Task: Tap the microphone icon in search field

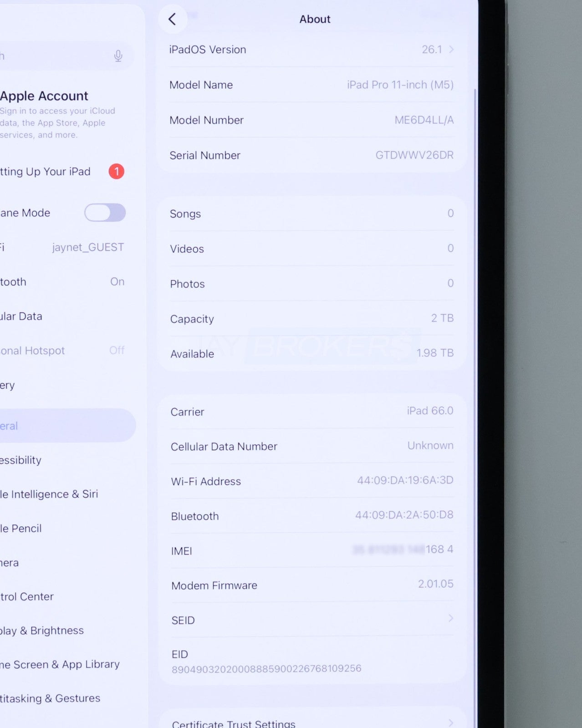Action: (x=118, y=56)
